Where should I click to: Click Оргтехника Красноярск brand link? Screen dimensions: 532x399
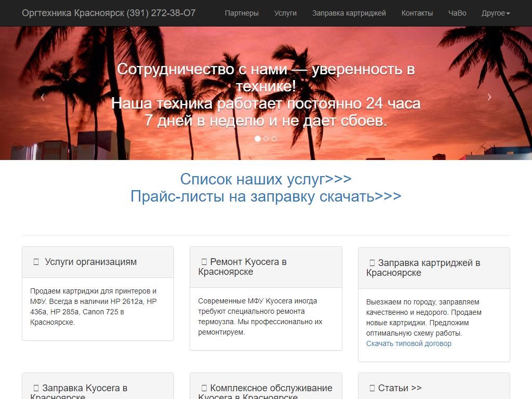[109, 13]
